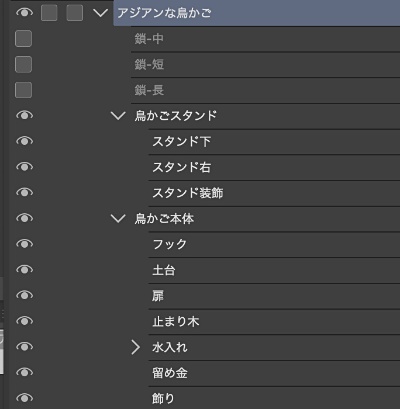The height and width of the screenshot is (409, 400).
Task: Select the 鎖-長 item
Action: coord(265,90)
